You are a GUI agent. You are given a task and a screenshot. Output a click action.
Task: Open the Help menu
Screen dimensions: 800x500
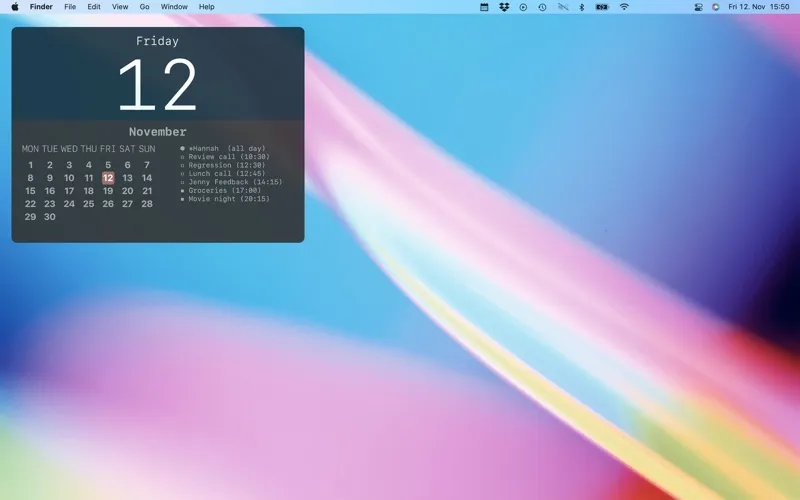point(207,7)
